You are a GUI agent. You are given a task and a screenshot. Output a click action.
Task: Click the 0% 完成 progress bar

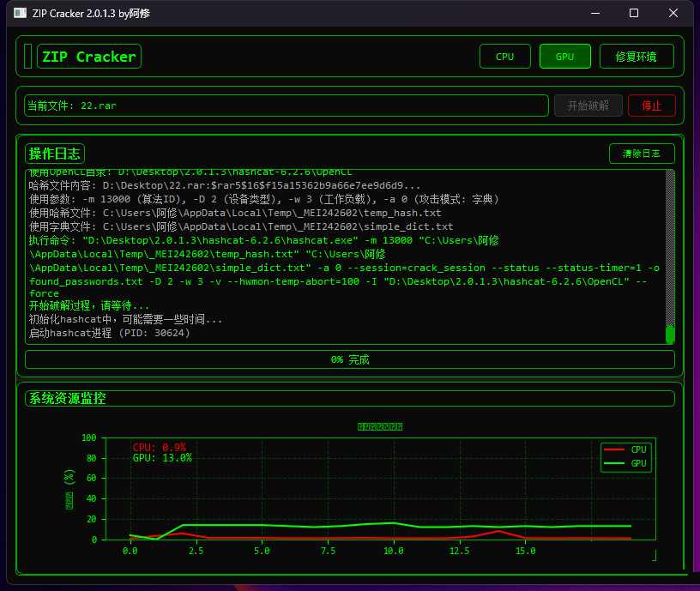point(348,359)
